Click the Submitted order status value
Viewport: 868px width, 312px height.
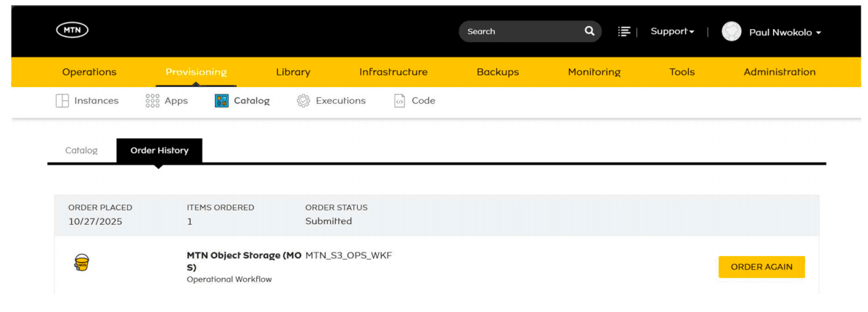click(x=328, y=221)
